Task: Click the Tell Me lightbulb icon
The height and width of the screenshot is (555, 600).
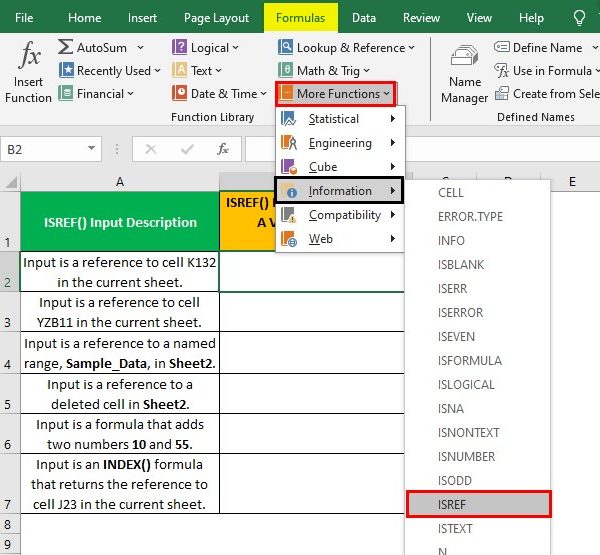Action: 579,18
